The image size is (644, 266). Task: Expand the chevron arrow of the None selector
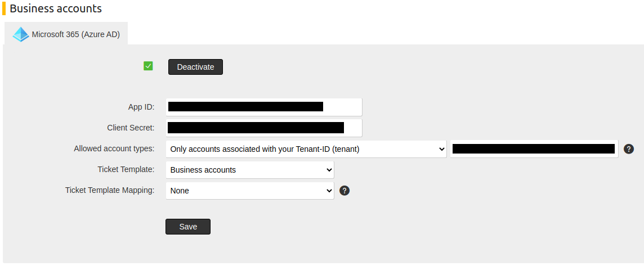(x=329, y=191)
